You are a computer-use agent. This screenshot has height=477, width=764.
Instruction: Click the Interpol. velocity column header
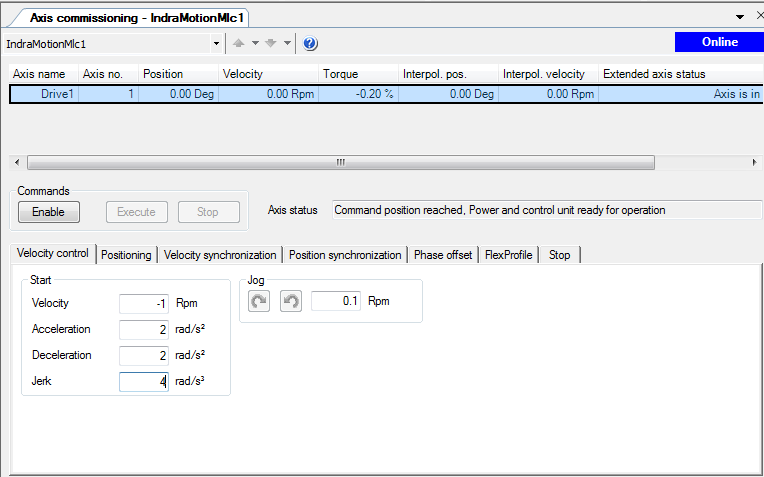548,74
